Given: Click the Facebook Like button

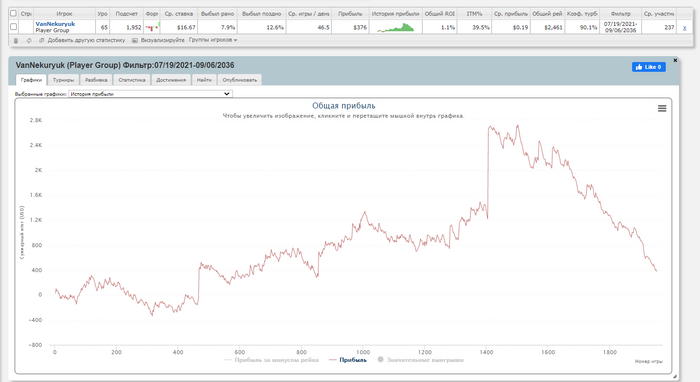Looking at the screenshot, I should (x=649, y=67).
